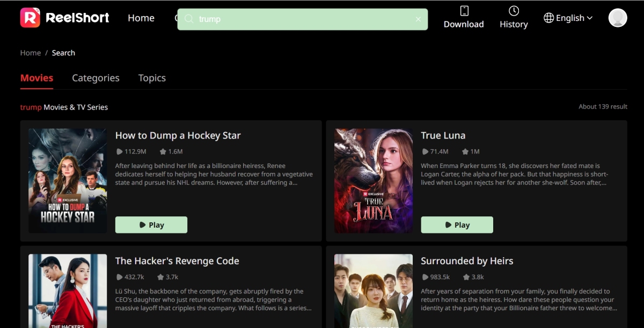Switch to the Categories tab
Screen dimensions: 644x328
tap(96, 78)
